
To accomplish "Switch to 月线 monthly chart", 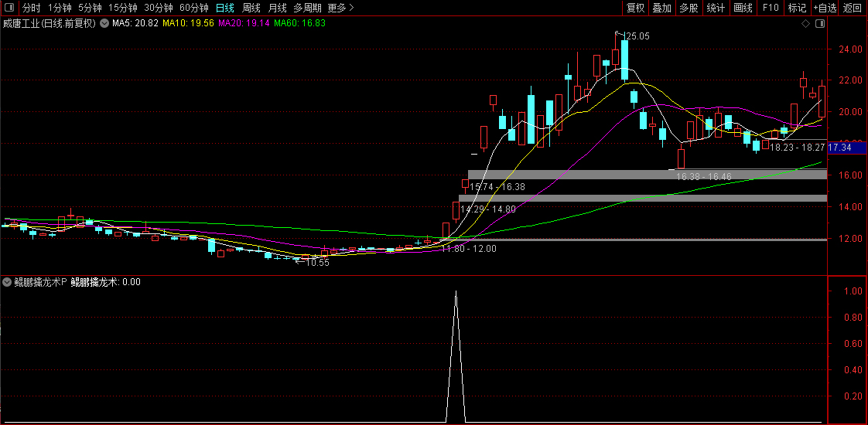I will point(277,8).
